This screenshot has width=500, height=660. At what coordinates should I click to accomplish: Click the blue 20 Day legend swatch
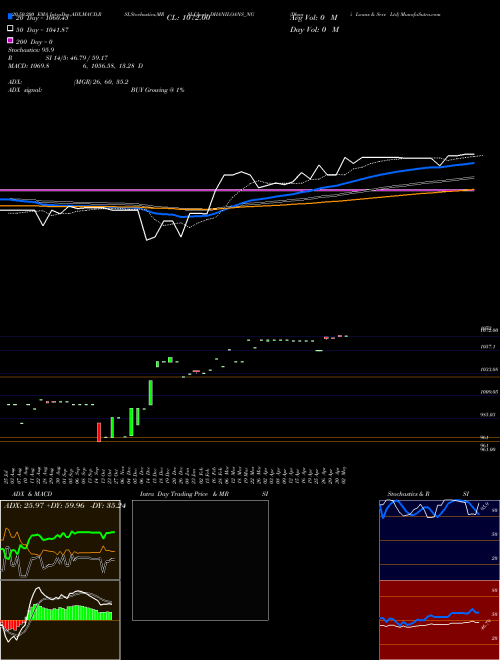10,17
